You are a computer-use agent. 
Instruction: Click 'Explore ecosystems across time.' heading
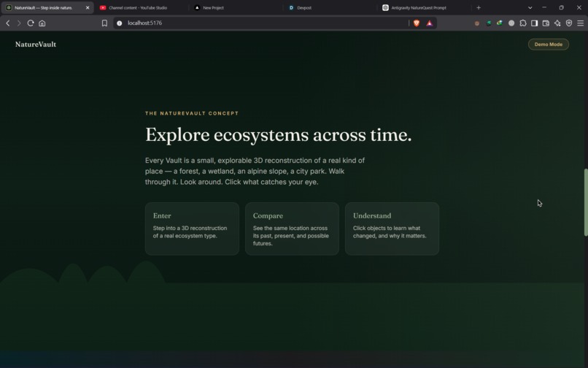coord(278,135)
